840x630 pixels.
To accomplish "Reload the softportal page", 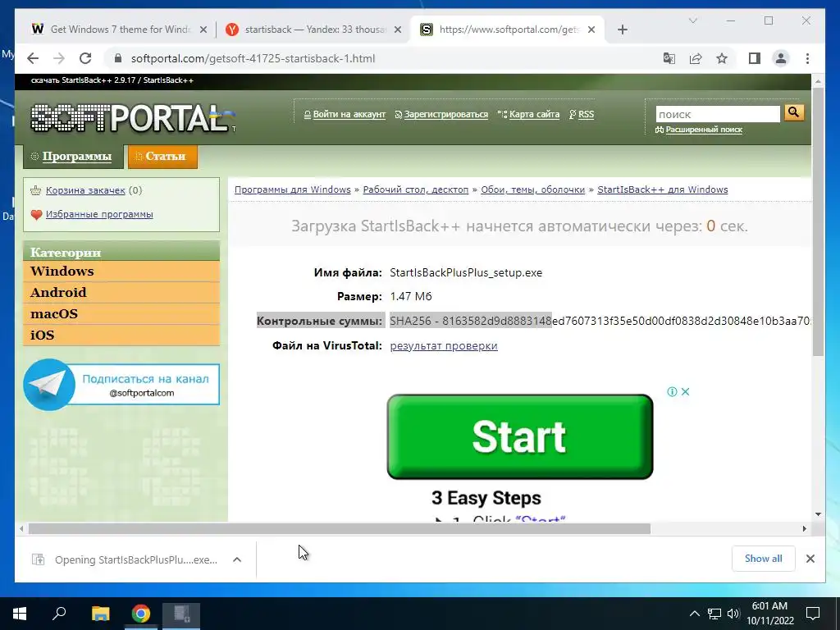I will [85, 58].
